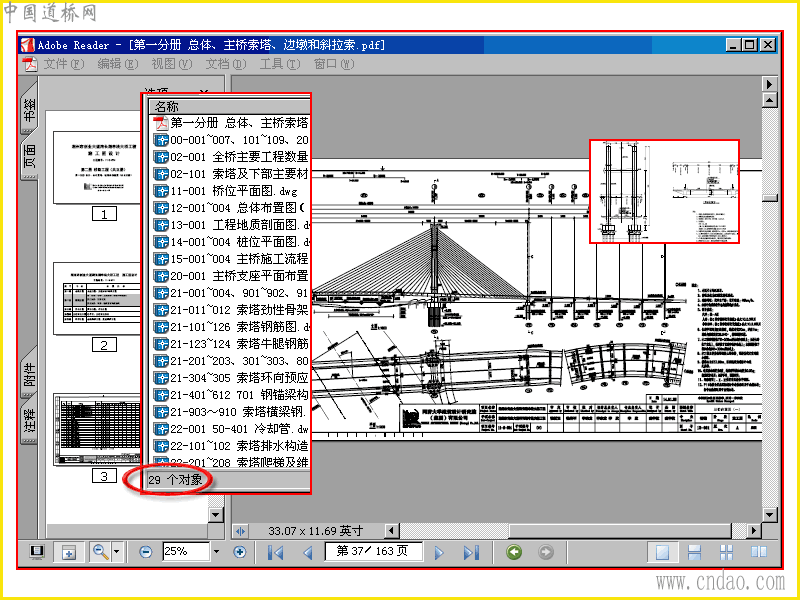Click the page number input field
Image resolution: width=800 pixels, height=600 pixels.
coord(373,551)
